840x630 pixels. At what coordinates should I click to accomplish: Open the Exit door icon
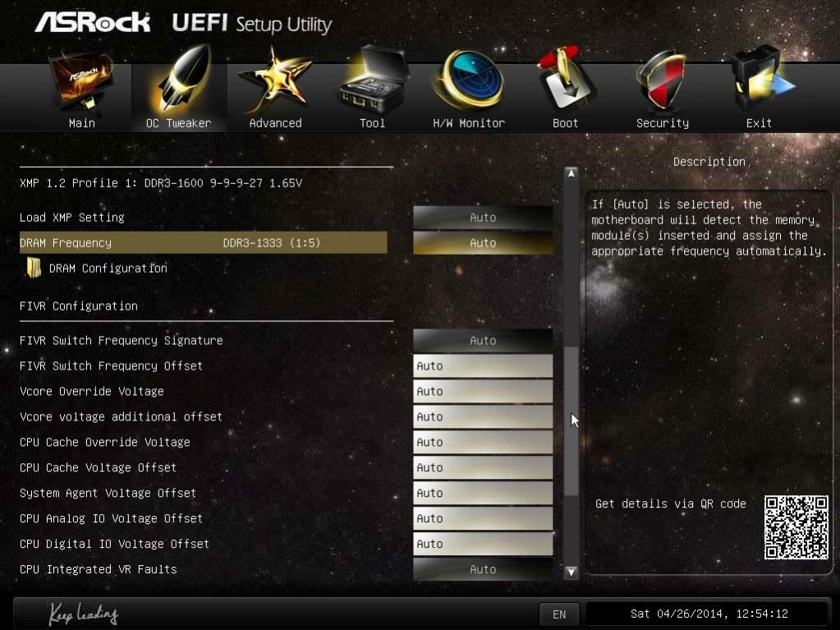point(761,80)
